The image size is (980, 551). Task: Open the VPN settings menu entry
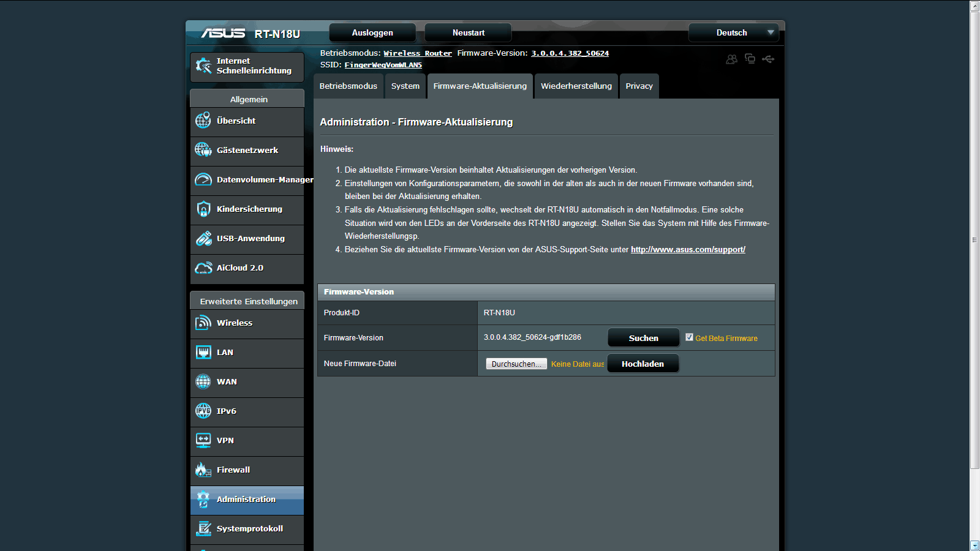247,441
